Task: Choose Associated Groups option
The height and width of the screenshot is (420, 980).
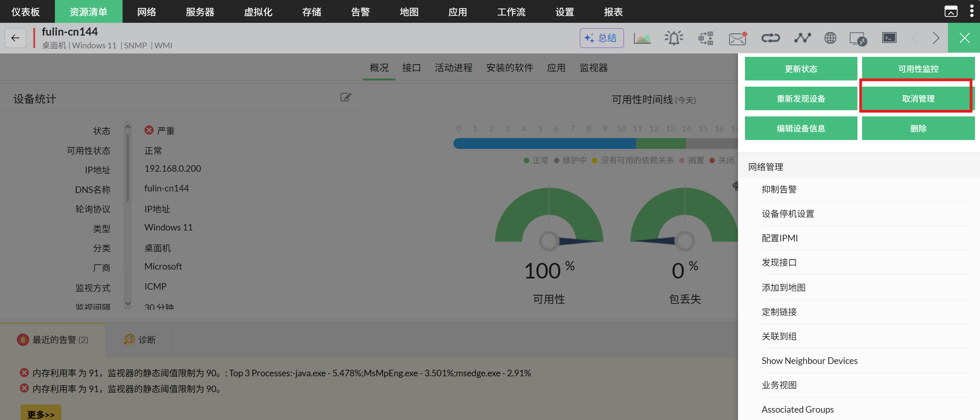Action: pyautogui.click(x=866, y=409)
